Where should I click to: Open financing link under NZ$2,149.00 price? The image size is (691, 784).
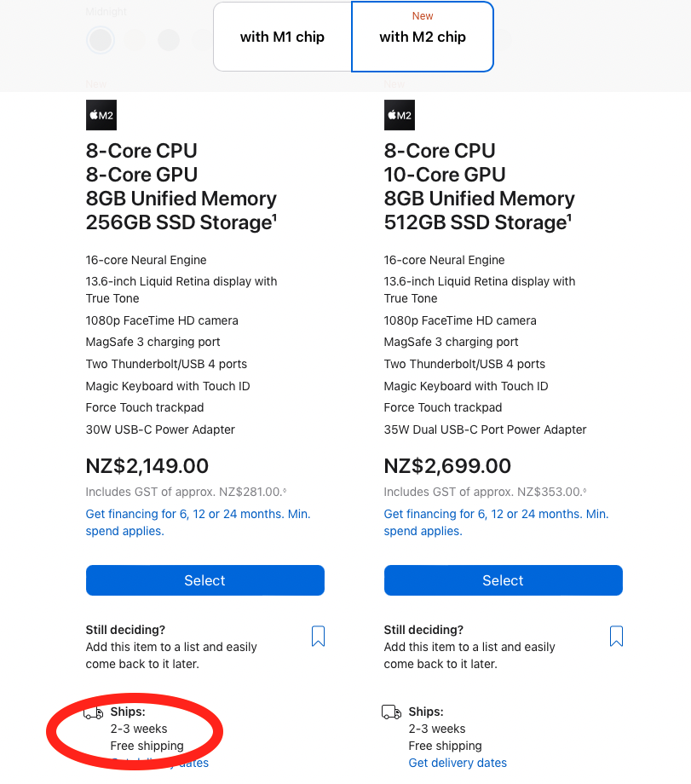(x=198, y=522)
